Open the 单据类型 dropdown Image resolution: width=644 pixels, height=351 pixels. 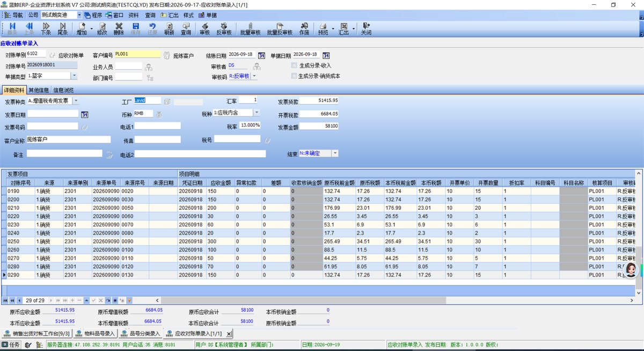pyautogui.click(x=74, y=77)
